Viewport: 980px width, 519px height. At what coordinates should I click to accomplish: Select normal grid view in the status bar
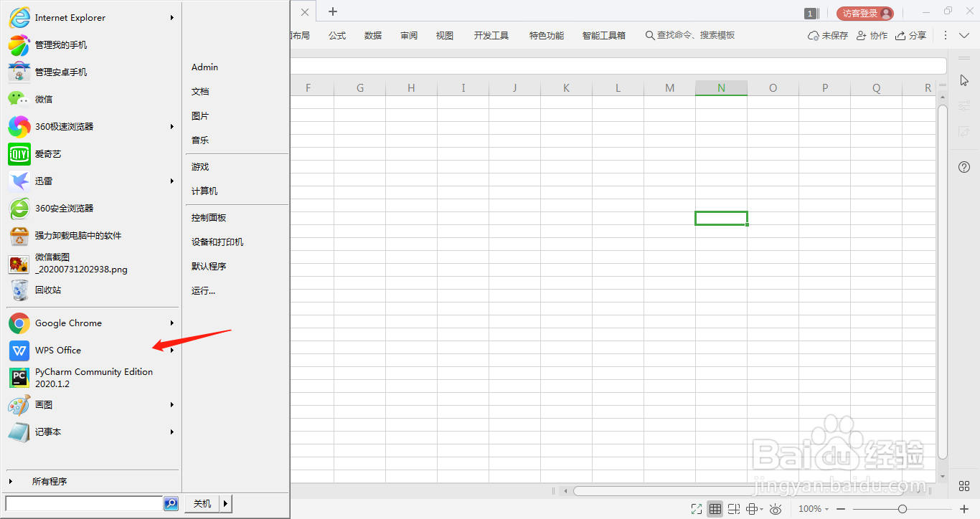[715, 509]
